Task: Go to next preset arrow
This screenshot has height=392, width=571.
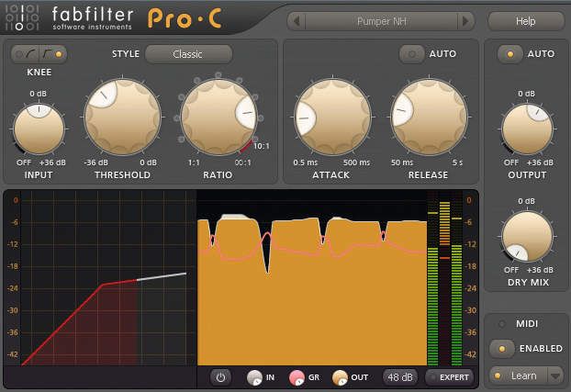Action: pos(465,21)
